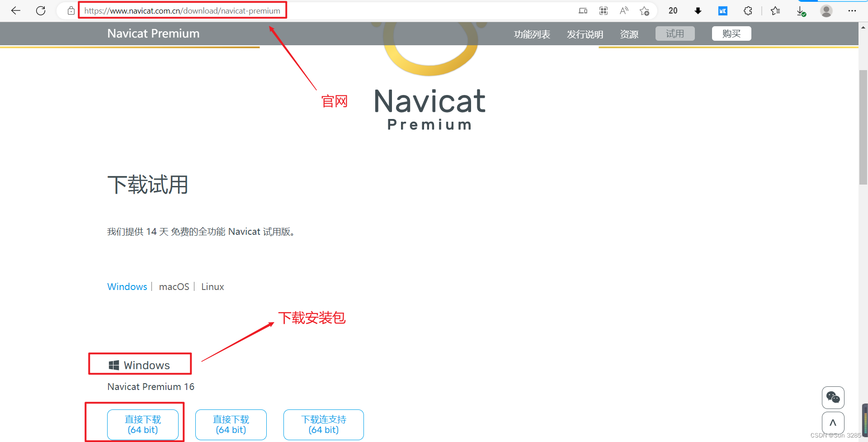Open the WeChat chat floating icon
The height and width of the screenshot is (442, 868).
(x=833, y=398)
